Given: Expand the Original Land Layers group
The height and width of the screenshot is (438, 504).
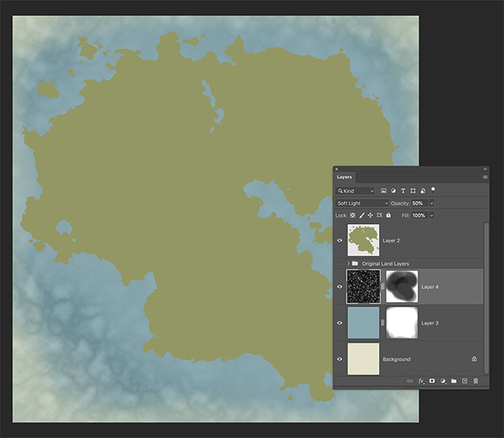Looking at the screenshot, I should (349, 263).
